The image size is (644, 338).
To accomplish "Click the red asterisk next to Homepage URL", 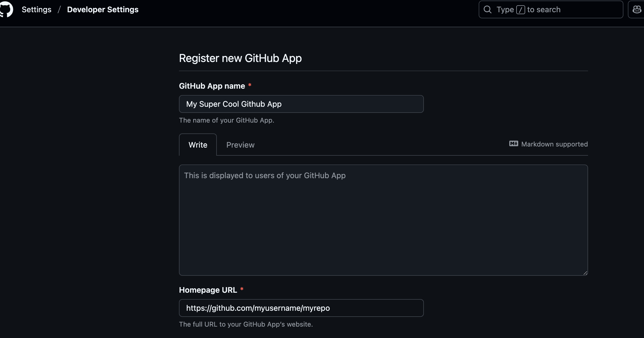I will tap(242, 289).
